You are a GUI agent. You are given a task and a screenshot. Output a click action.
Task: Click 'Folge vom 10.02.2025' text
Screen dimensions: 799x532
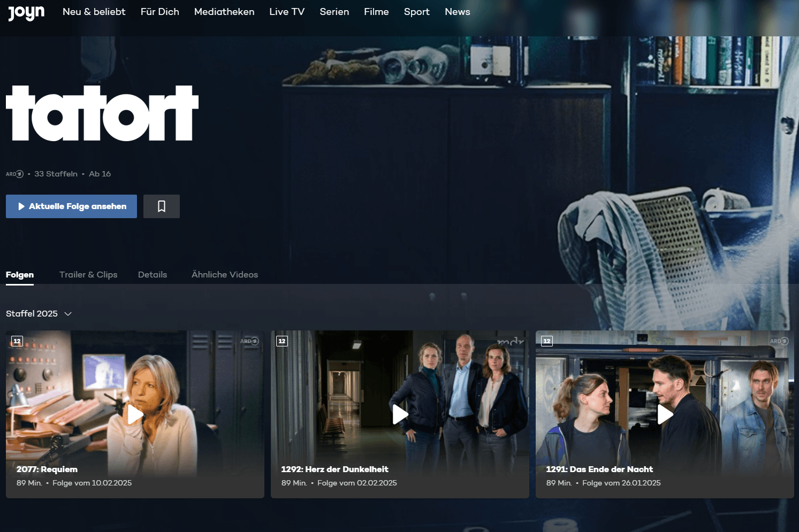(x=92, y=483)
